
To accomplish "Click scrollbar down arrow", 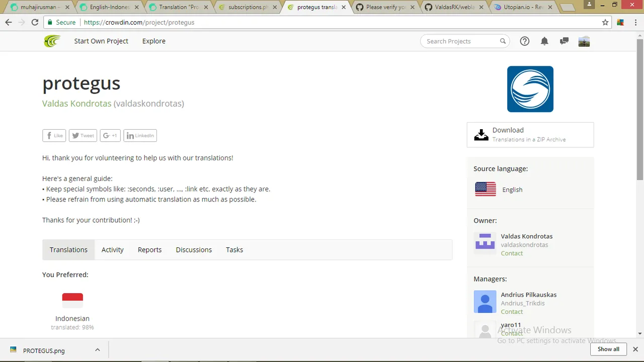I will (640, 333).
